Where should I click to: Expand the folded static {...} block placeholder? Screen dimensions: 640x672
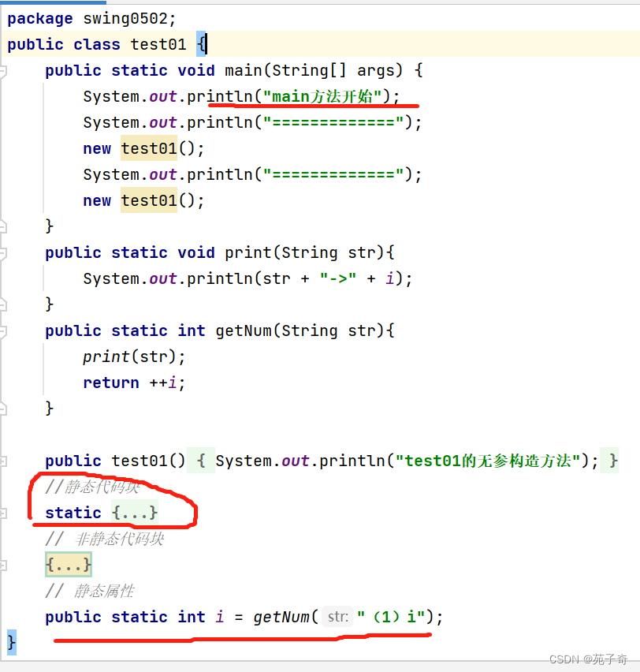click(x=135, y=513)
